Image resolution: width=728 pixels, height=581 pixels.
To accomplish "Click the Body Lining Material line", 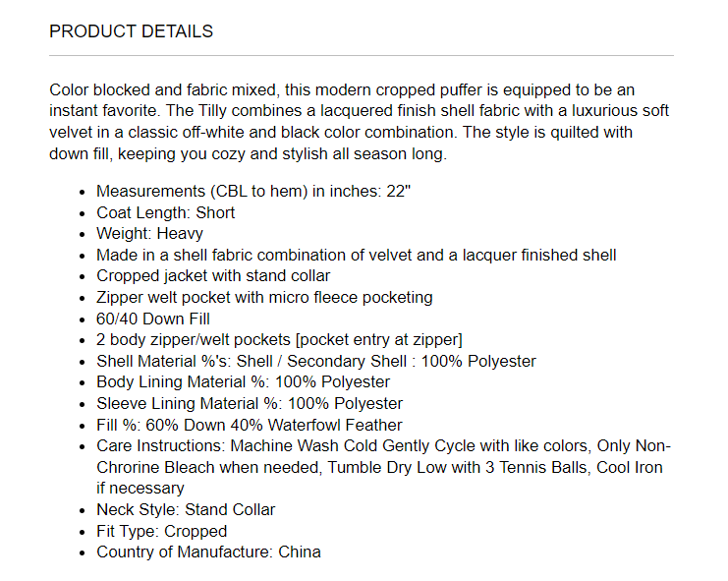I will (243, 382).
